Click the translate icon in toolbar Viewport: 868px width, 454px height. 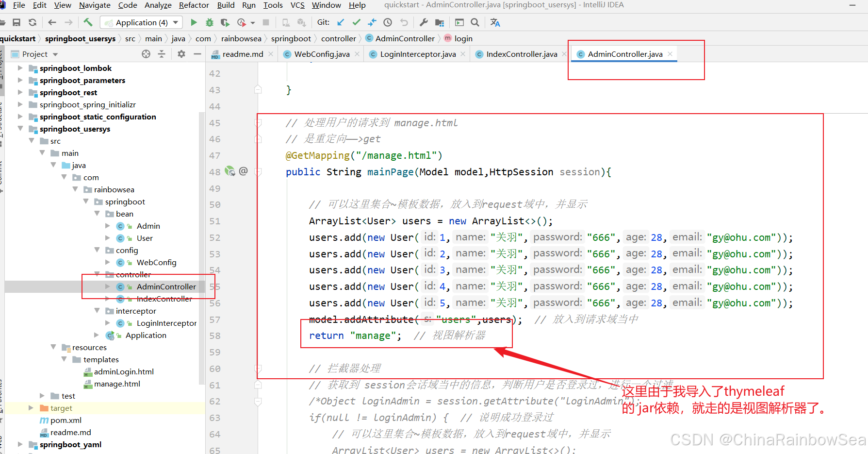[x=495, y=22]
